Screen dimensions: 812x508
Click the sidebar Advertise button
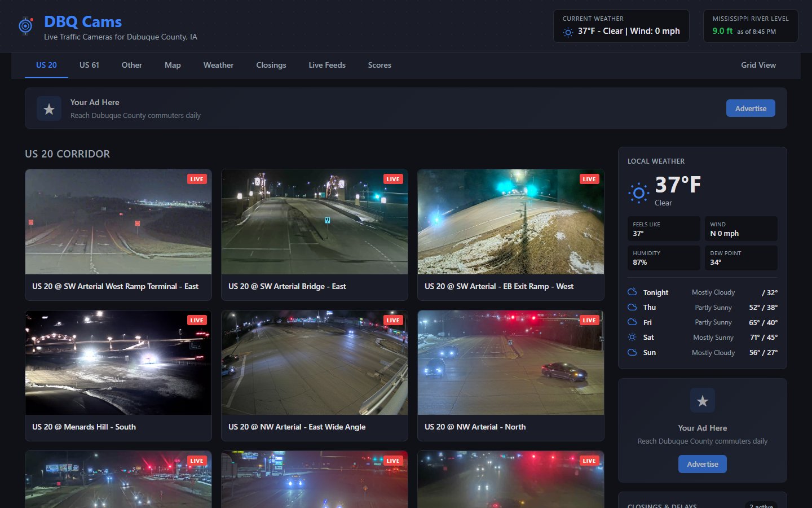tap(702, 463)
